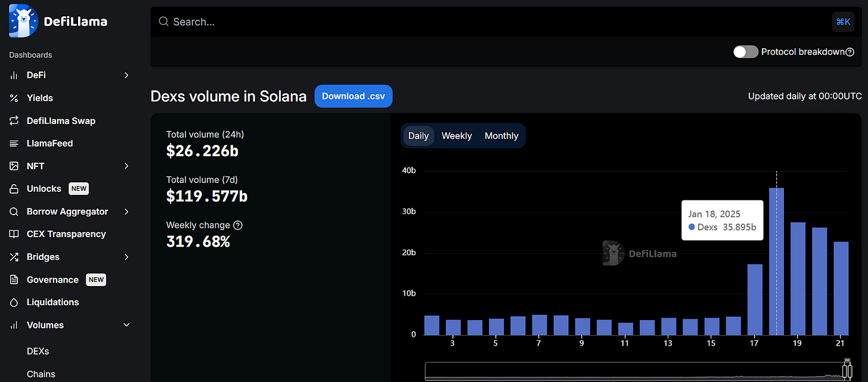Image resolution: width=868 pixels, height=382 pixels.
Task: Open CEX Transparency page
Action: [x=66, y=234]
